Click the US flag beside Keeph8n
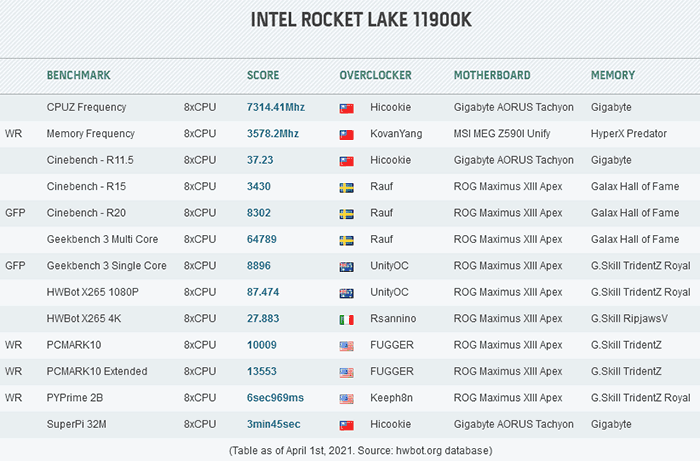 pyautogui.click(x=346, y=399)
